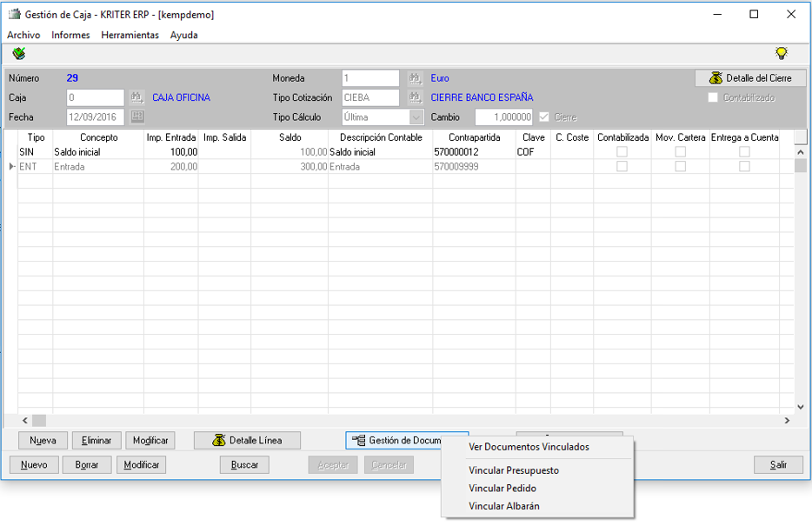Choose Vincular Presupuesto from the popup
The height and width of the screenshot is (526, 812).
pos(537,470)
